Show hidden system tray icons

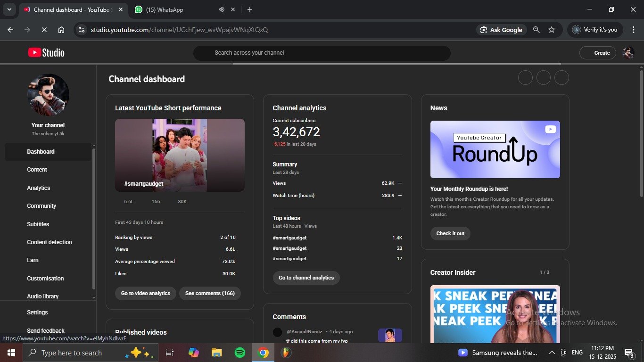(x=552, y=353)
